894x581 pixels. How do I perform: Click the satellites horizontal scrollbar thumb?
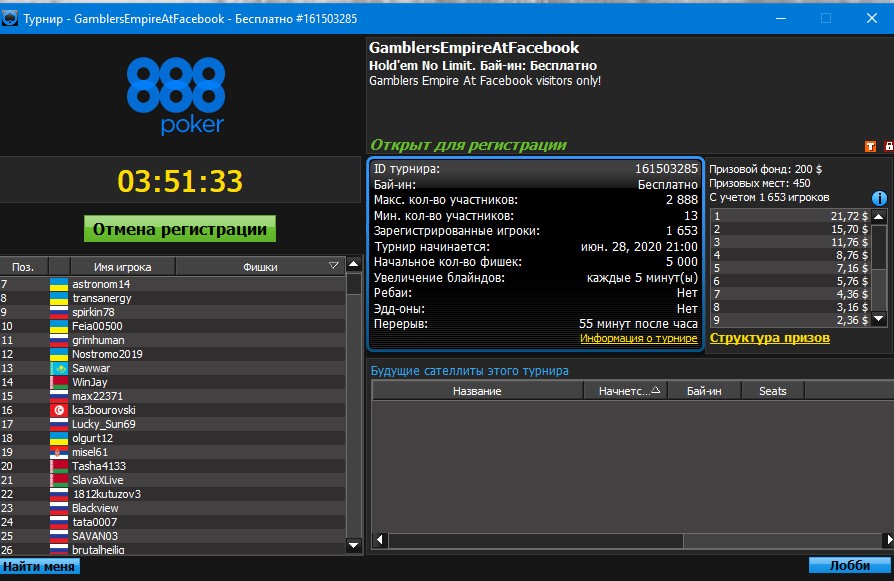(535, 539)
